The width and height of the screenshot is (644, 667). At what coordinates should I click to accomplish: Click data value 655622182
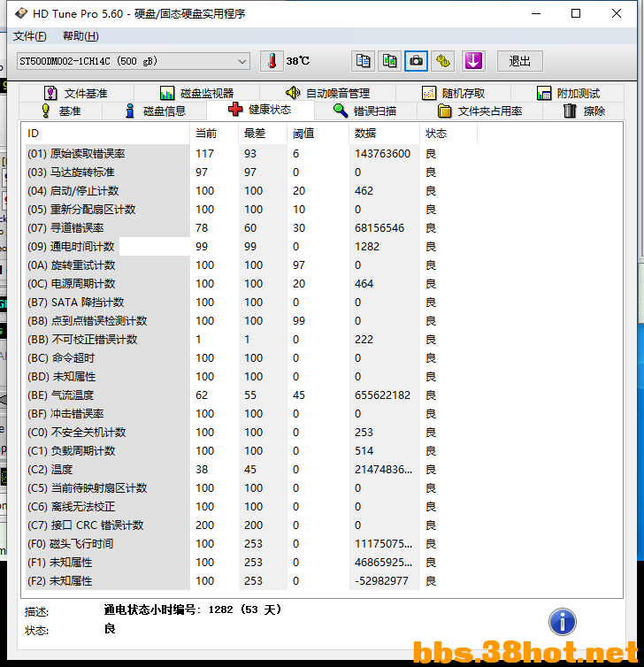click(382, 395)
